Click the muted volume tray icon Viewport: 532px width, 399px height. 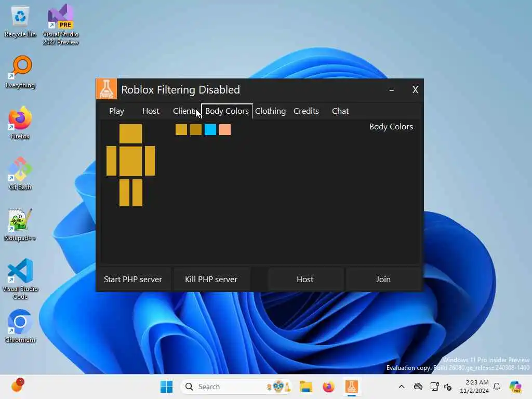447,387
